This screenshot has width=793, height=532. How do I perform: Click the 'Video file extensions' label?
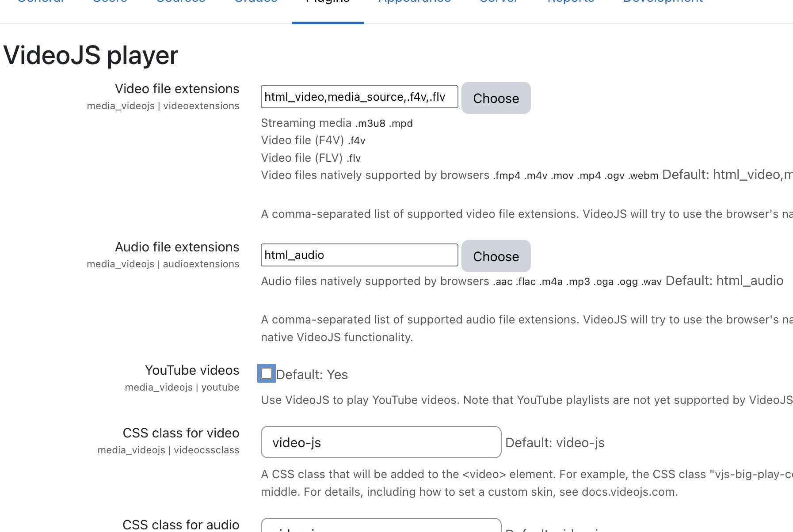[x=177, y=89]
